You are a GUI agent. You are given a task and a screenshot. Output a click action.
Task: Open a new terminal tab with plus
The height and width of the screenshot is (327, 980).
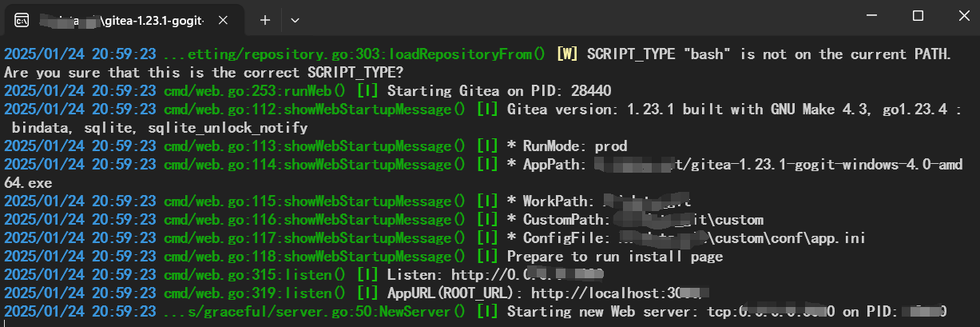(x=265, y=20)
